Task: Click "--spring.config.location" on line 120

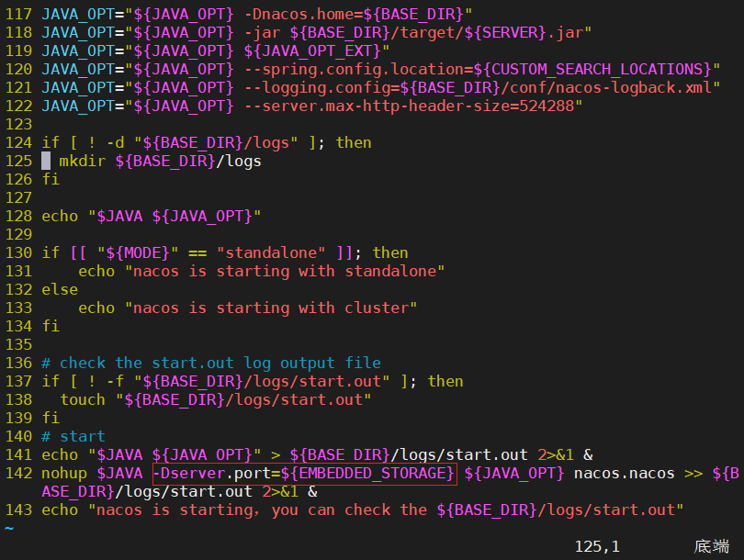Action: coord(354,69)
